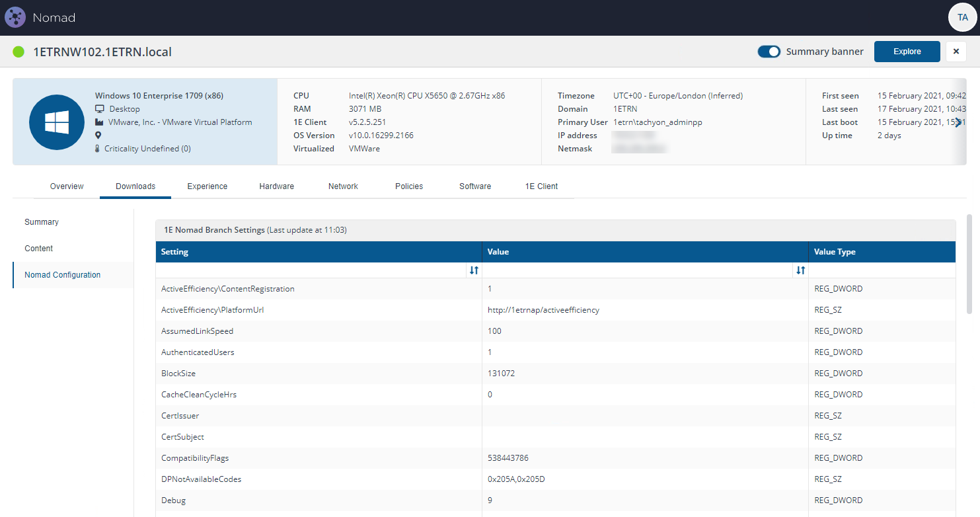Click the 538443786 value cell

point(508,458)
